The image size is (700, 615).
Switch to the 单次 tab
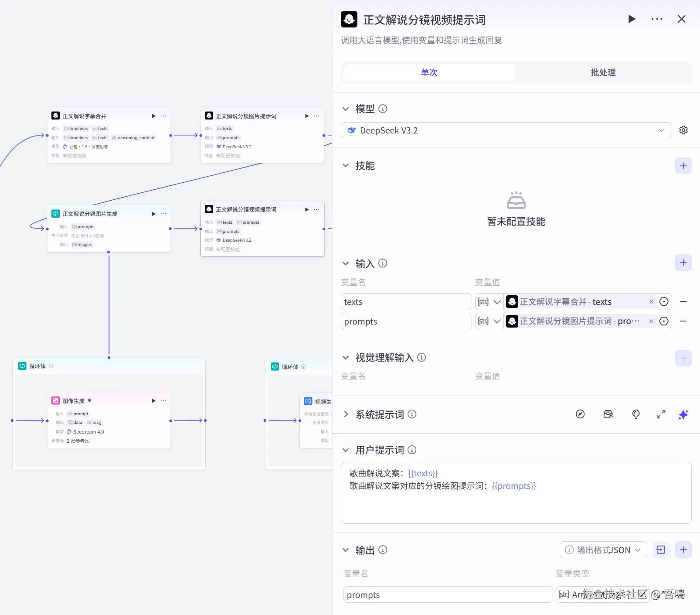click(x=429, y=72)
